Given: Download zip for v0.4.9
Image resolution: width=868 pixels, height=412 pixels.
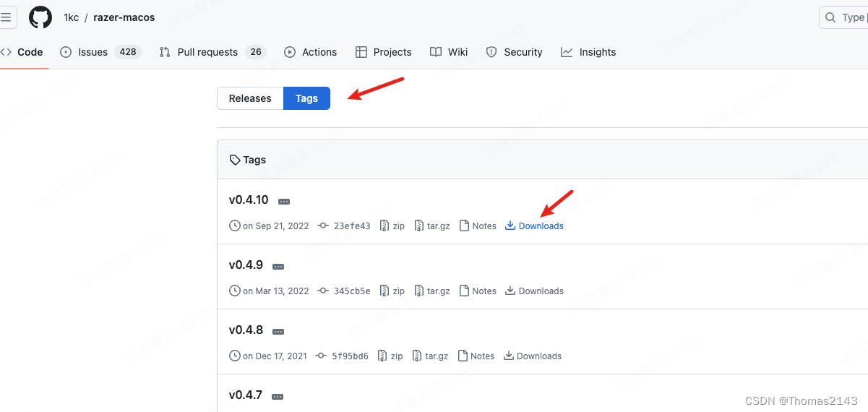Looking at the screenshot, I should [x=392, y=291].
